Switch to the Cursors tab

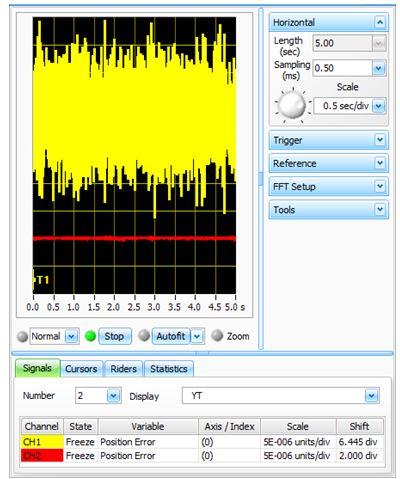point(81,369)
